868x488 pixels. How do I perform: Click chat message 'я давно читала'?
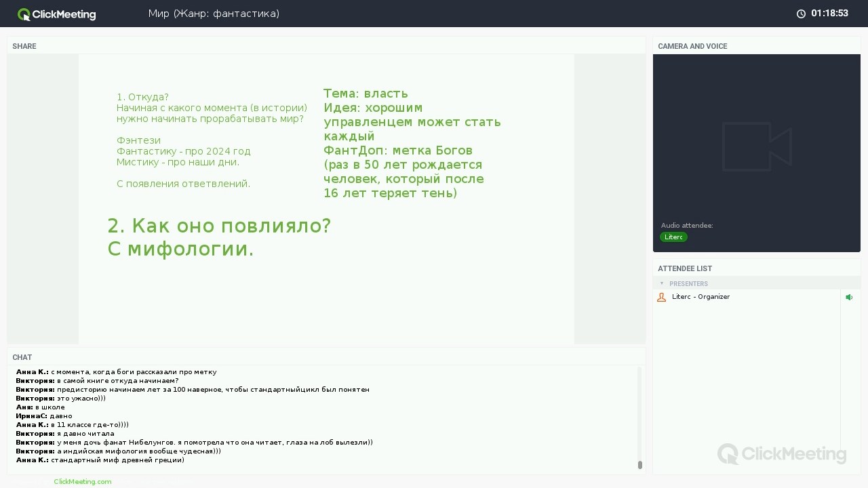pos(85,434)
